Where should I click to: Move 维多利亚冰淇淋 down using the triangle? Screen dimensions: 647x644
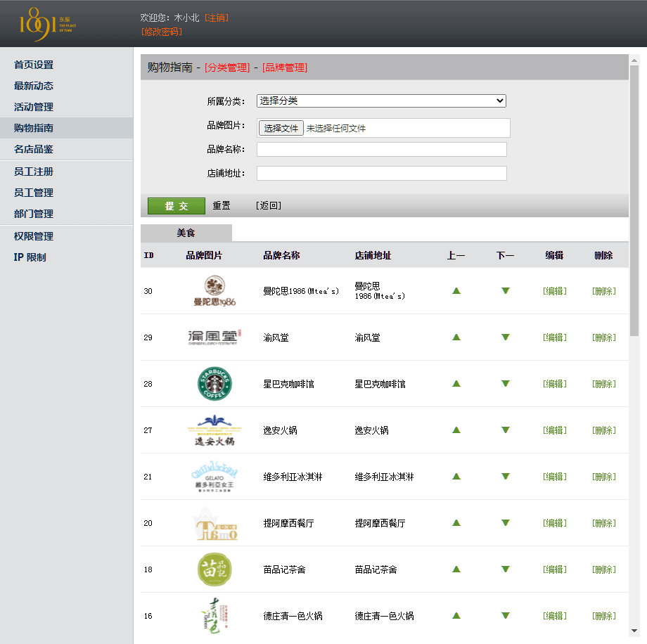(506, 477)
